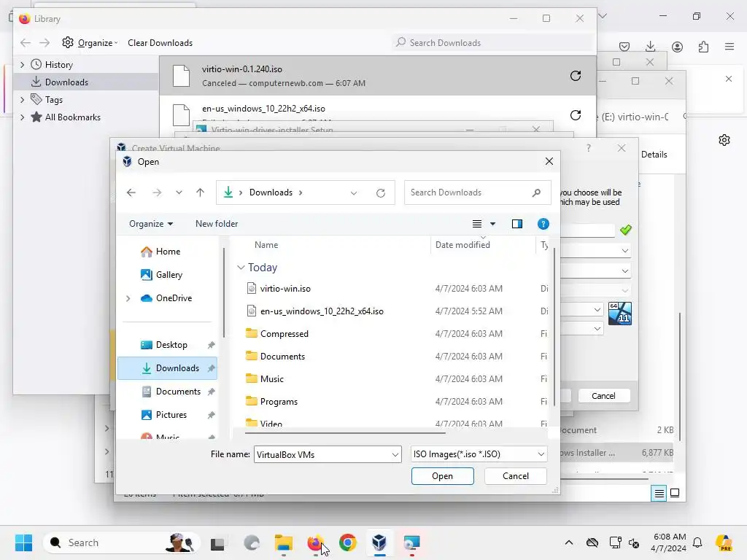This screenshot has width=747, height=560.
Task: Select OneDrive in navigation pane
Action: click(174, 298)
